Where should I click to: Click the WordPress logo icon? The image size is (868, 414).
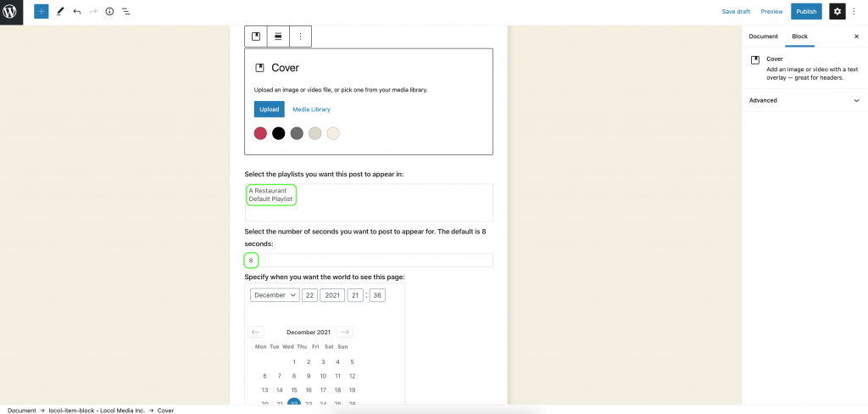click(11, 12)
